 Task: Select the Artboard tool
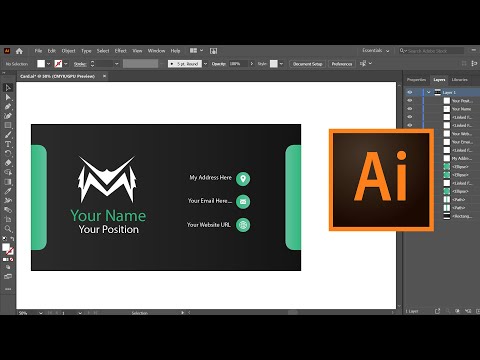click(8, 219)
